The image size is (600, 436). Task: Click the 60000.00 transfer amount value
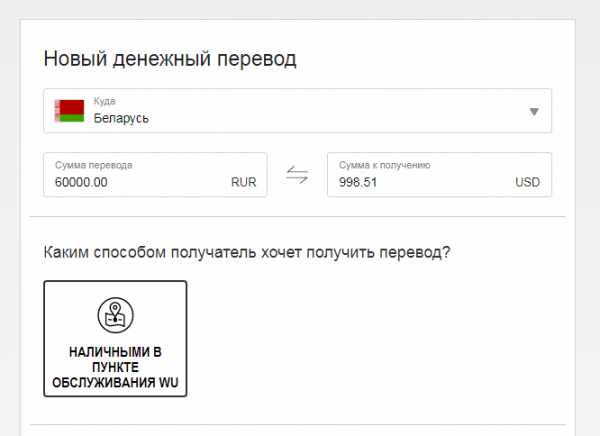click(x=81, y=183)
